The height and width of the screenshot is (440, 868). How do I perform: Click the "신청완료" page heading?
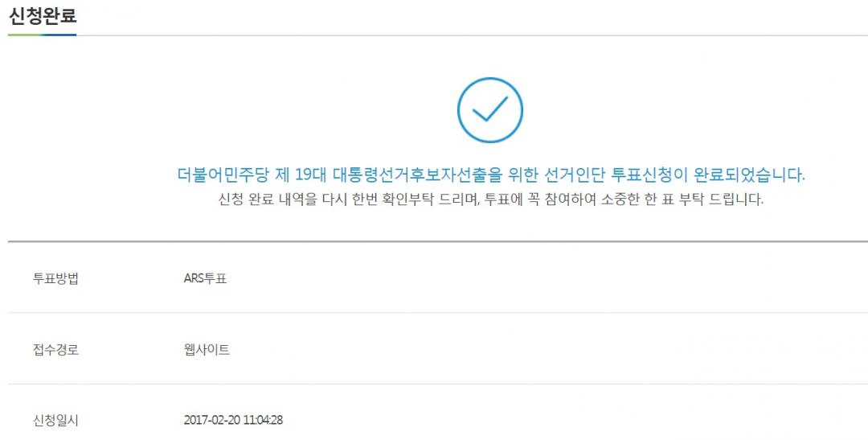point(42,16)
